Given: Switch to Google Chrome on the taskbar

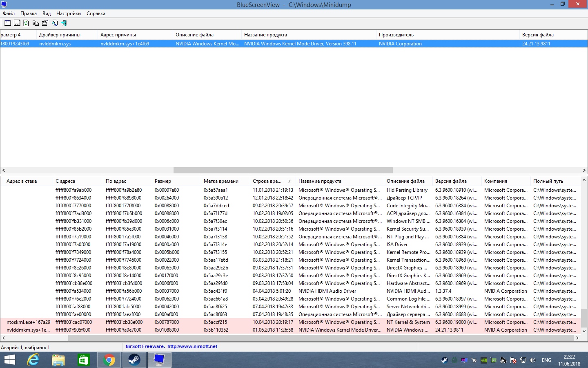Looking at the screenshot, I should [109, 360].
